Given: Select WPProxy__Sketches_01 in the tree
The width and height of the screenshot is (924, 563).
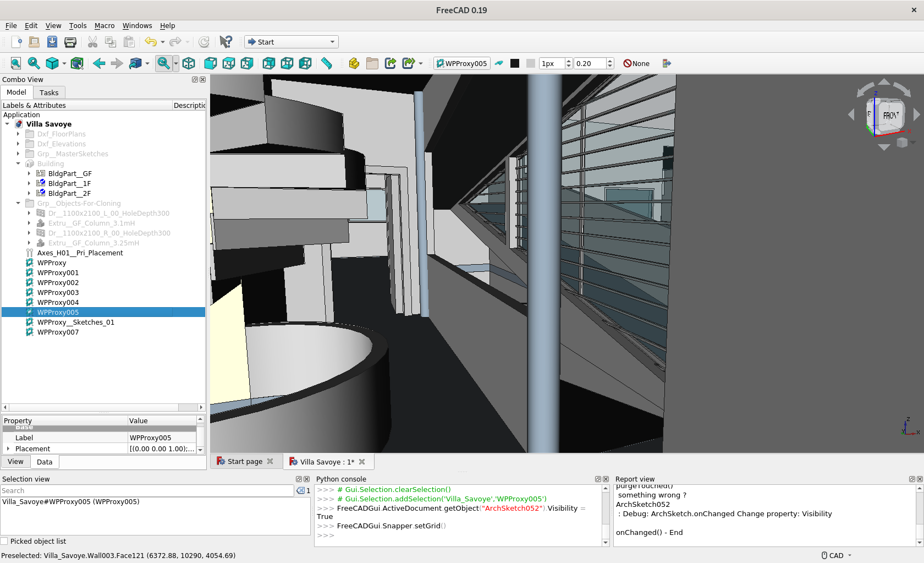Looking at the screenshot, I should pyautogui.click(x=76, y=322).
